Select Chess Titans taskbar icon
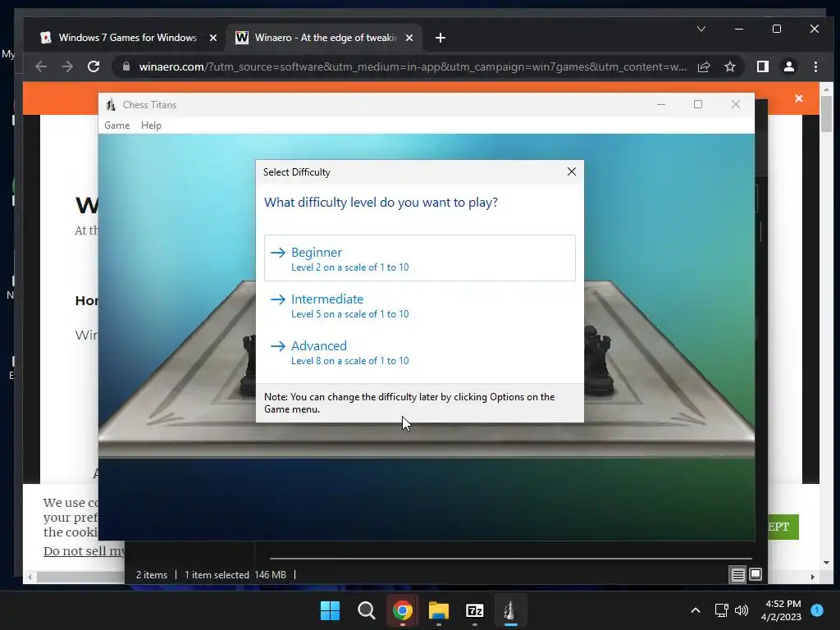 coord(510,610)
